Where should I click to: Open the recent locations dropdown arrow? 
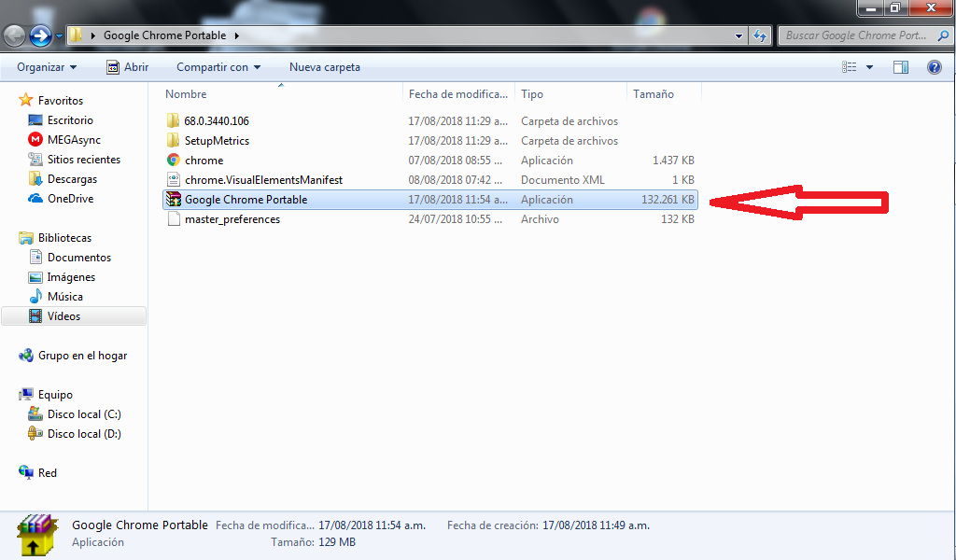[x=59, y=36]
